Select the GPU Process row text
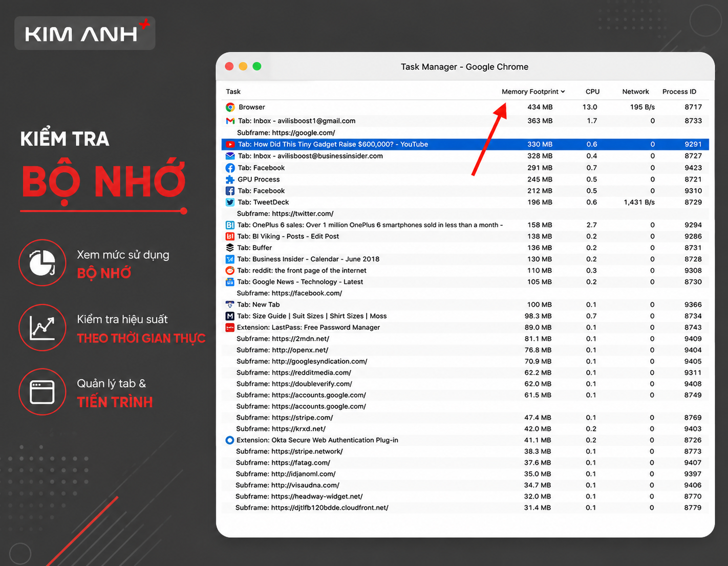The height and width of the screenshot is (566, 728). click(259, 180)
